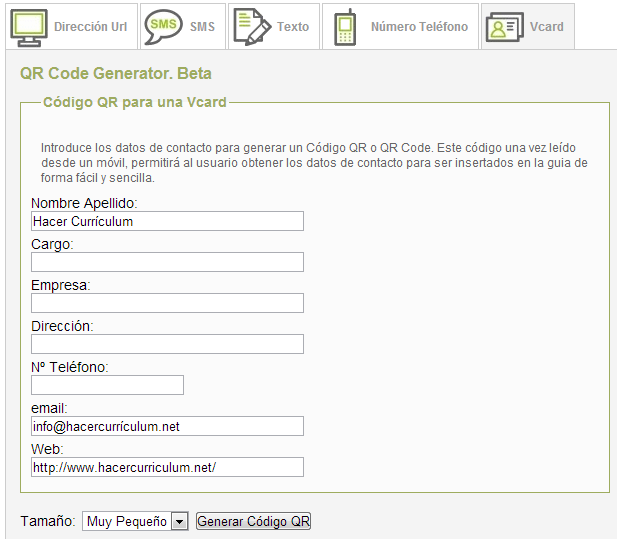The image size is (617, 539).
Task: Click into the Cargo input field
Action: 167,262
